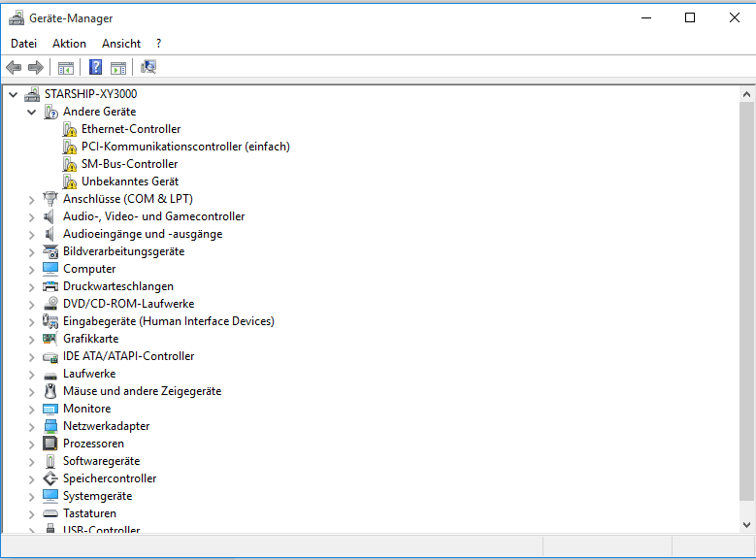Click the Unbekanntes Gerät warning icon
Screen dimensions: 756x560
pos(70,181)
